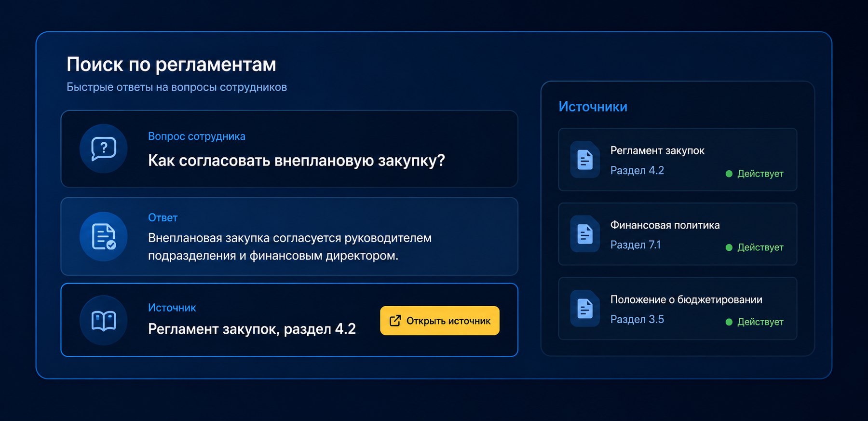Screen dimensions: 868x421
Task: Click document icon for Регламент закупок
Action: (585, 160)
